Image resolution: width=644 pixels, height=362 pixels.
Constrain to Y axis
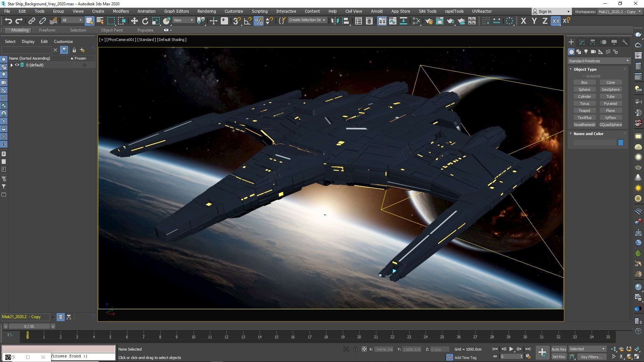coord(534,21)
